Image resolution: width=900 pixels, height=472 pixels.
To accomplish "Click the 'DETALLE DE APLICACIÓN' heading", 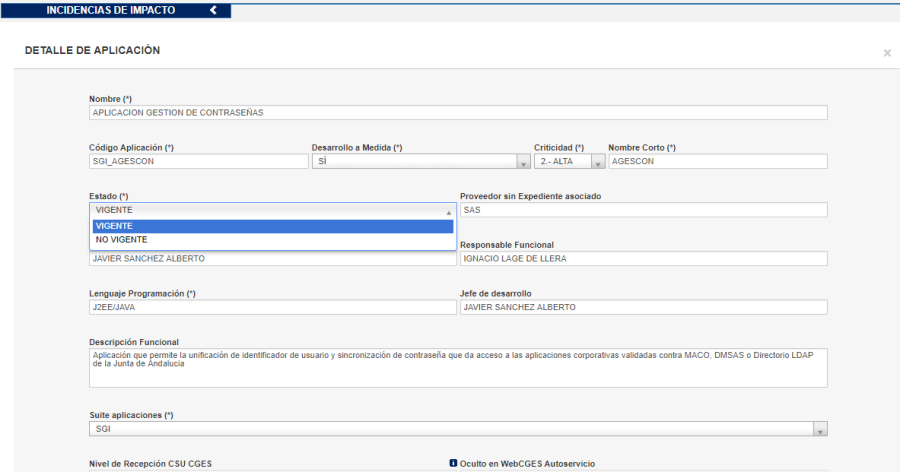I will tap(92, 51).
